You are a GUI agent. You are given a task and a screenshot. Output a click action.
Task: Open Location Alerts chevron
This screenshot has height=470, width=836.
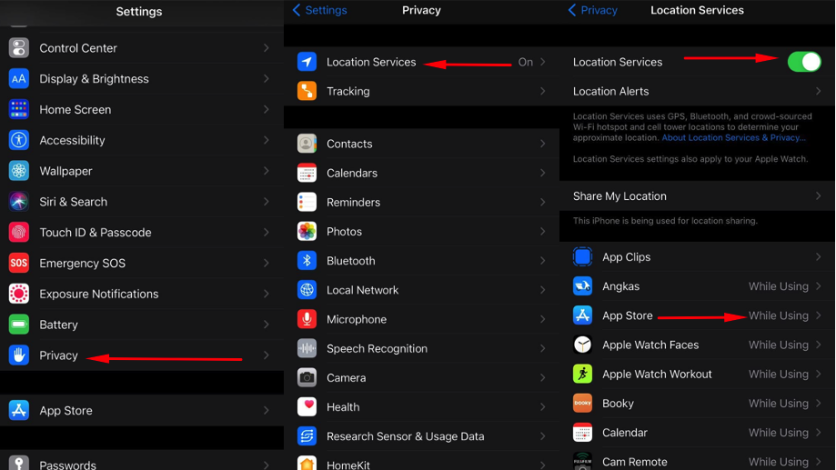[x=818, y=91]
